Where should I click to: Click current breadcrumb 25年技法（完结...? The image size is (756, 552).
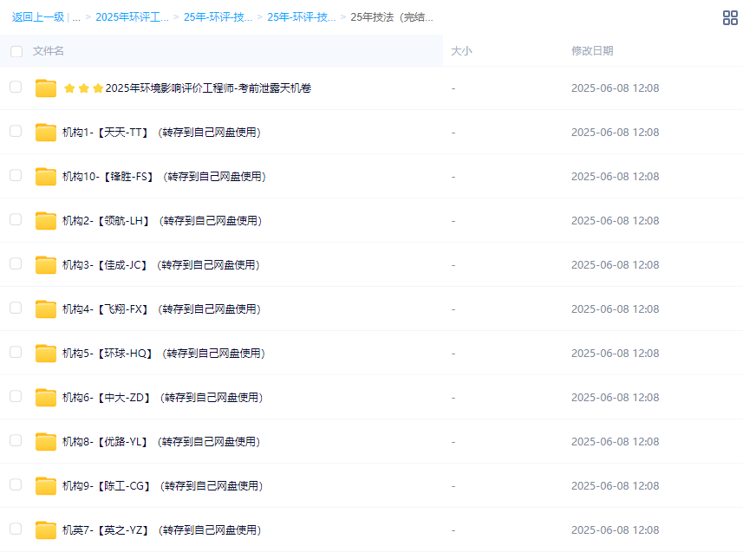[392, 17]
